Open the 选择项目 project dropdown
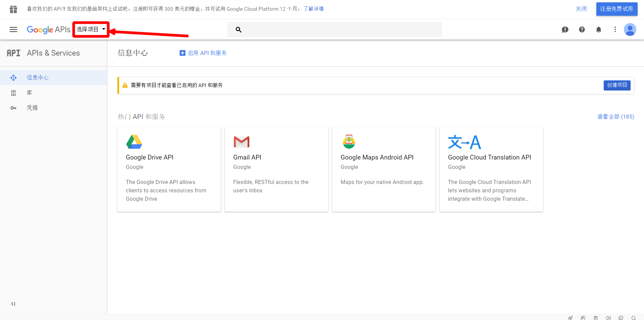This screenshot has width=644, height=320. coord(91,29)
